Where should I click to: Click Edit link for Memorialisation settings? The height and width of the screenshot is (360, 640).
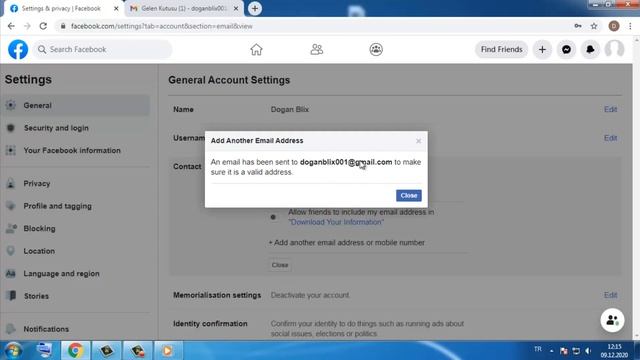(610, 295)
